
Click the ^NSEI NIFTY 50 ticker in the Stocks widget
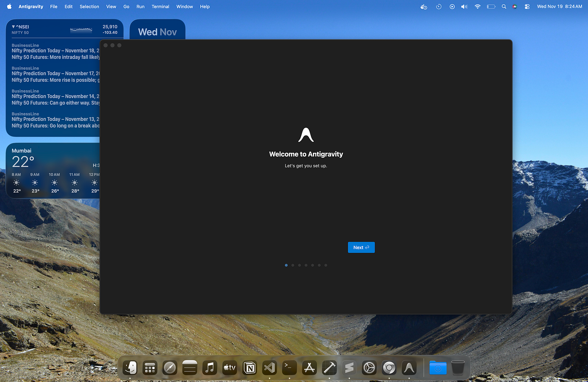click(21, 29)
